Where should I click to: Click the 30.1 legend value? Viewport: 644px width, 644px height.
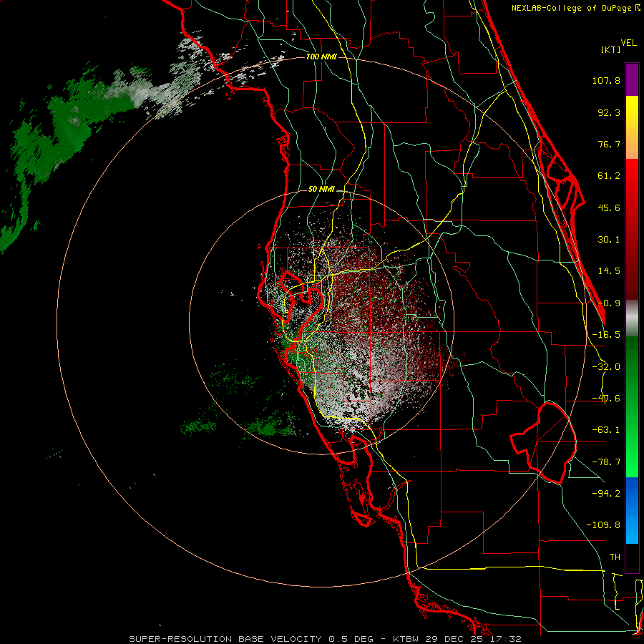(x=609, y=240)
